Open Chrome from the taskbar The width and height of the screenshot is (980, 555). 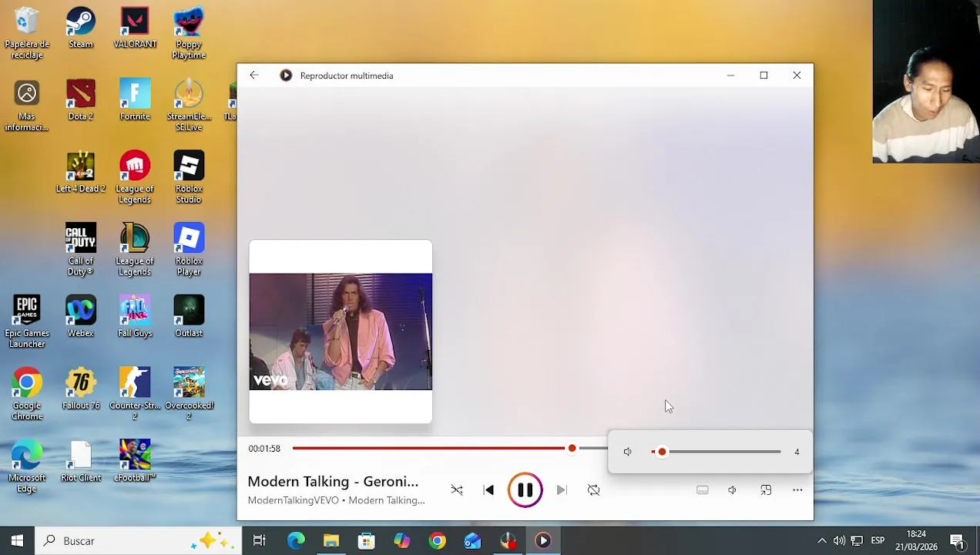[x=438, y=541]
